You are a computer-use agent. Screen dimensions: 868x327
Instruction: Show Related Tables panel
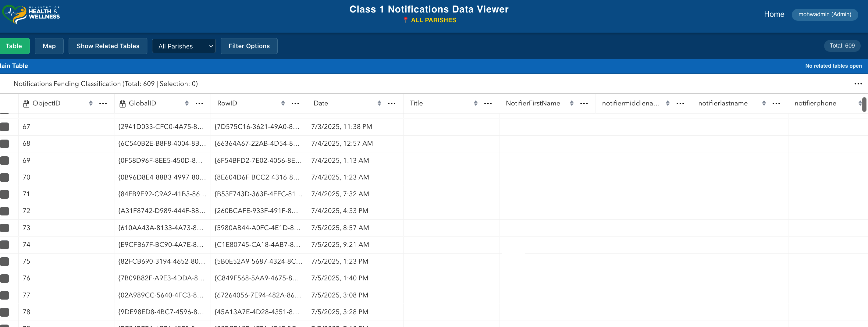click(x=108, y=46)
